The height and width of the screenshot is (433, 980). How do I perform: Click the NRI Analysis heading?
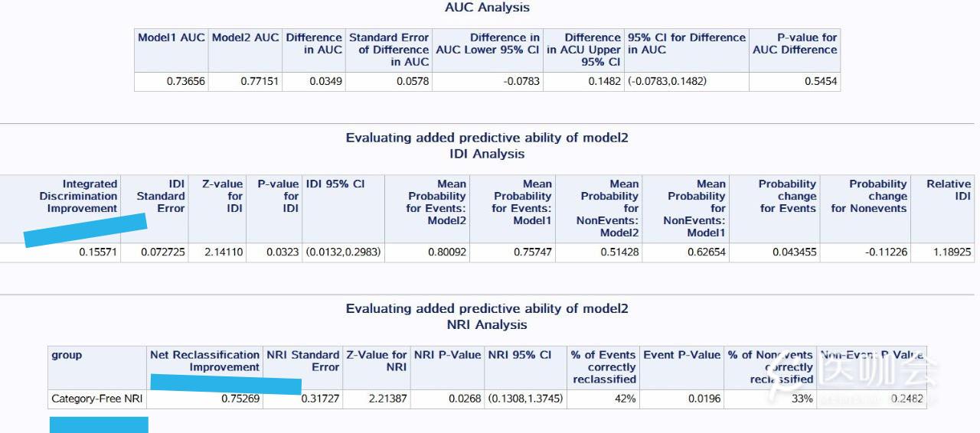point(487,325)
